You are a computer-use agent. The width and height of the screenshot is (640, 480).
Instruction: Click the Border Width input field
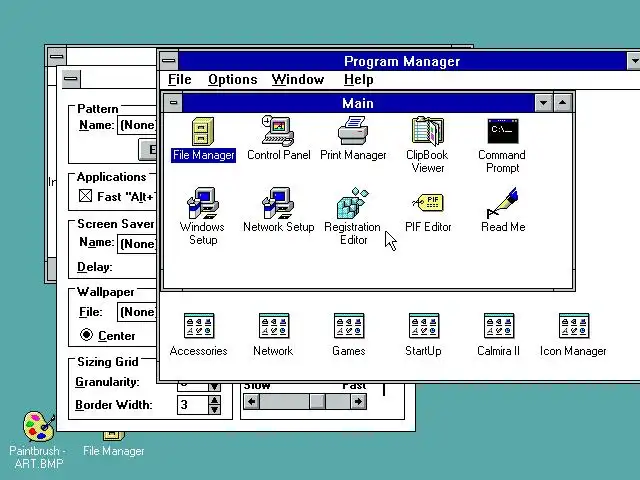point(193,405)
